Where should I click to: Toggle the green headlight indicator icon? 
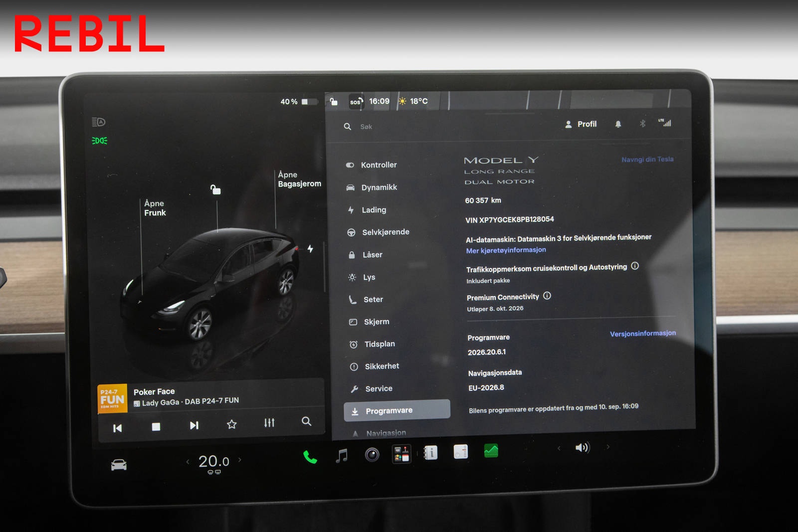coord(99,141)
